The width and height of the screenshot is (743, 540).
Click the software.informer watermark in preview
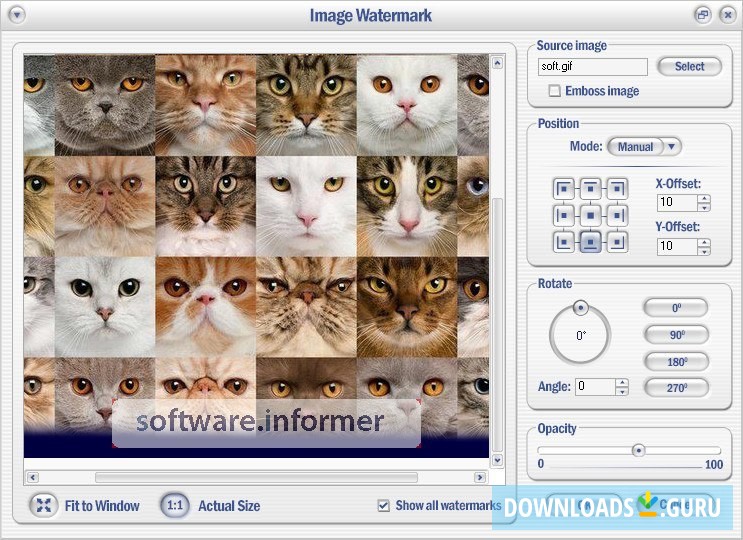[x=266, y=423]
